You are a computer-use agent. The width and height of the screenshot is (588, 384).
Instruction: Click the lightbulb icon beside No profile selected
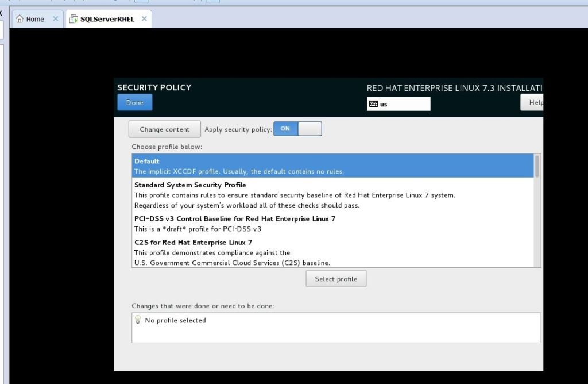pos(138,320)
